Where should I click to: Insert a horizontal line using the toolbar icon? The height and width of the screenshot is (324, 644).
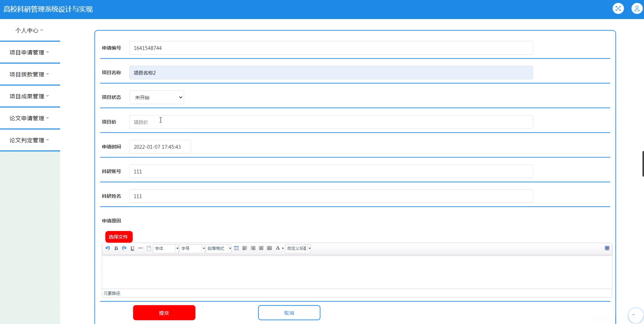(x=140, y=248)
